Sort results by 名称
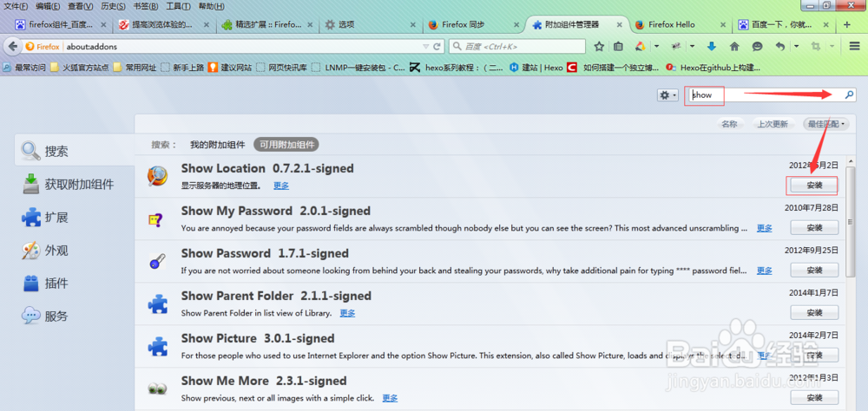 (730, 124)
